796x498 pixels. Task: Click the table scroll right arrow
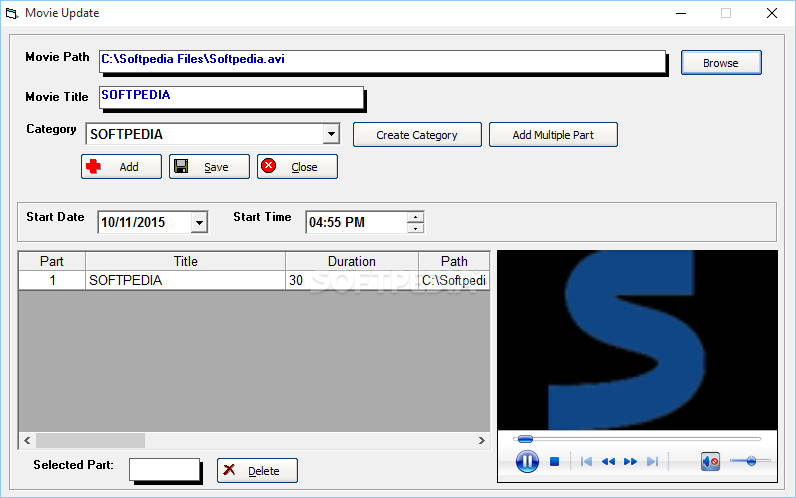pos(482,441)
